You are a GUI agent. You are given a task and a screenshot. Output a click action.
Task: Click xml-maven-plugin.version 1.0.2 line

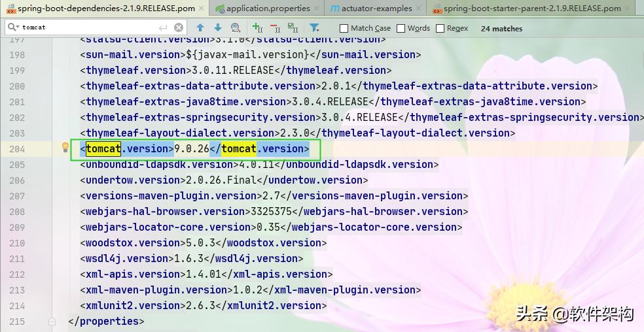tap(251, 290)
